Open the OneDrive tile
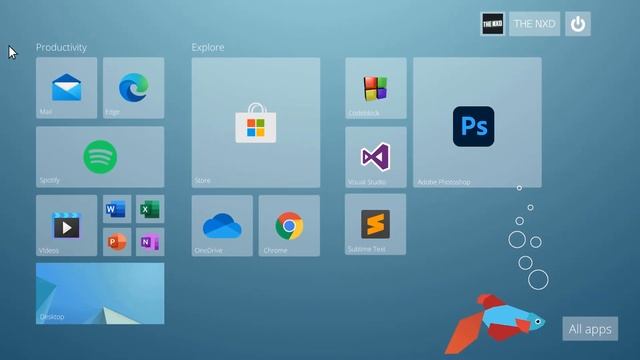This screenshot has width=640, height=360. (222, 226)
